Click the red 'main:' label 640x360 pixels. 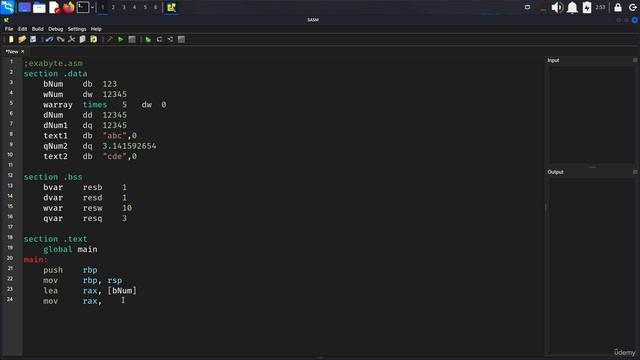click(x=36, y=260)
